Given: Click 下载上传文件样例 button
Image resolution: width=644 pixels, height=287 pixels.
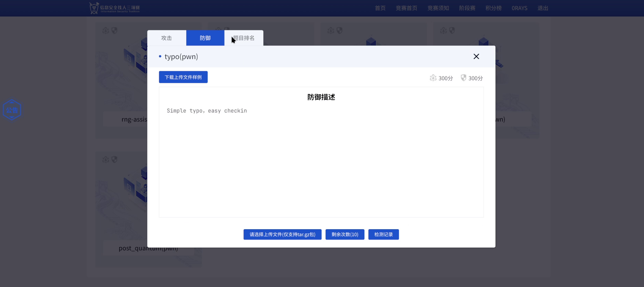Looking at the screenshot, I should click(x=183, y=77).
